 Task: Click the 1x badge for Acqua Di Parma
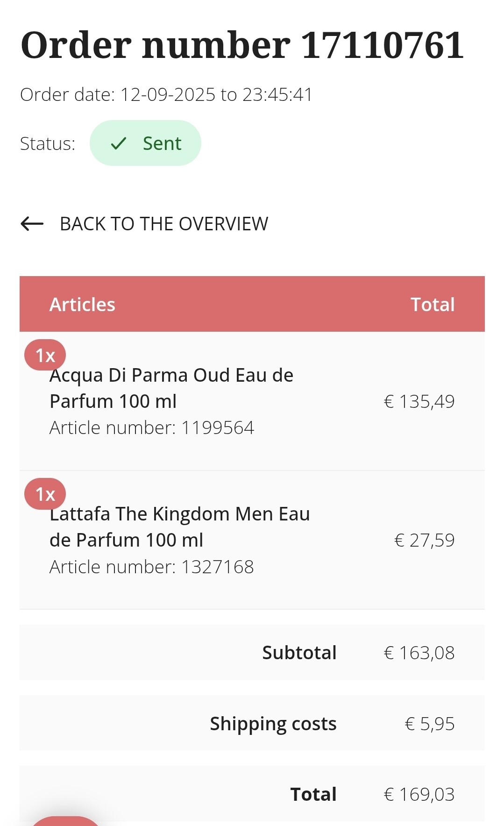pos(45,355)
